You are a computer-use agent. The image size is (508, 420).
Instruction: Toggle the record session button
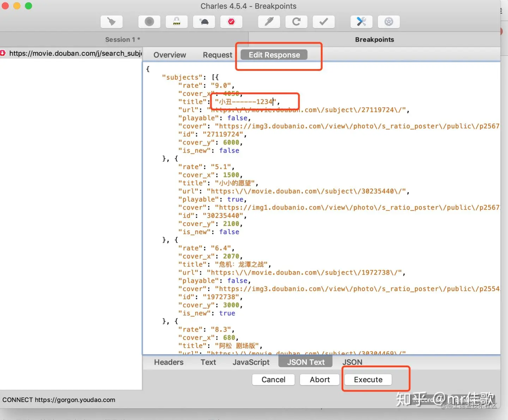coord(149,22)
